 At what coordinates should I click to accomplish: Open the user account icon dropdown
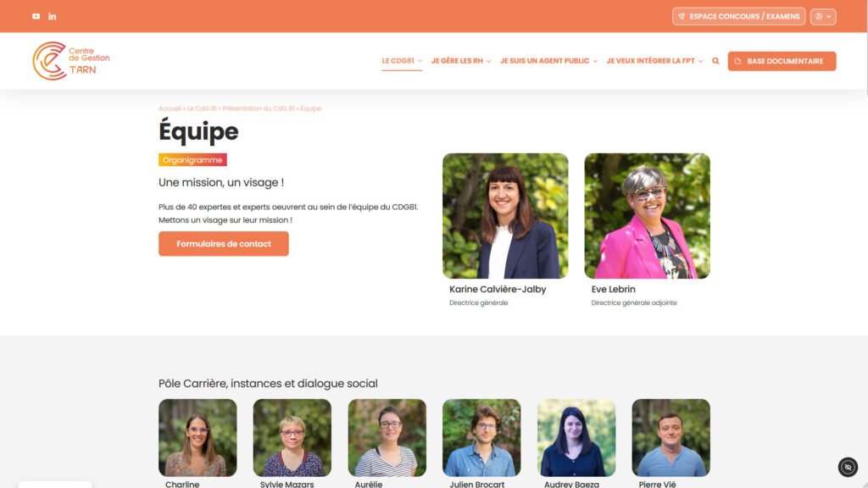(822, 17)
